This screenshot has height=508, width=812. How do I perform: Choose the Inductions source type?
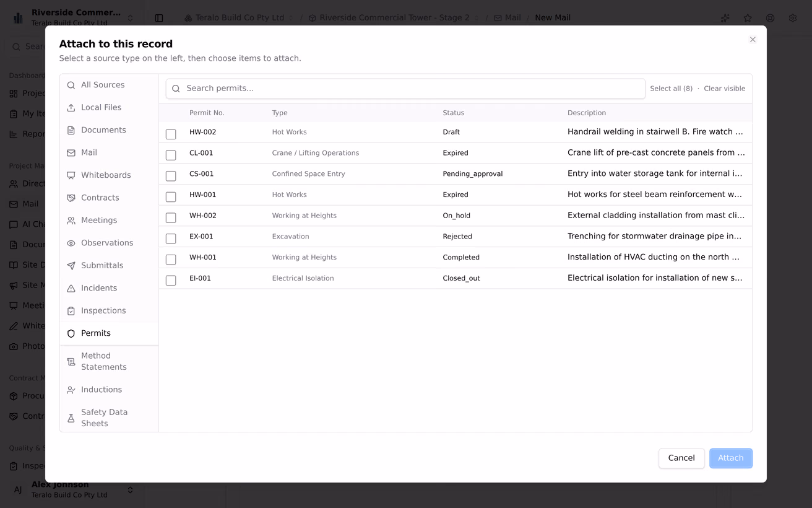click(x=109, y=390)
